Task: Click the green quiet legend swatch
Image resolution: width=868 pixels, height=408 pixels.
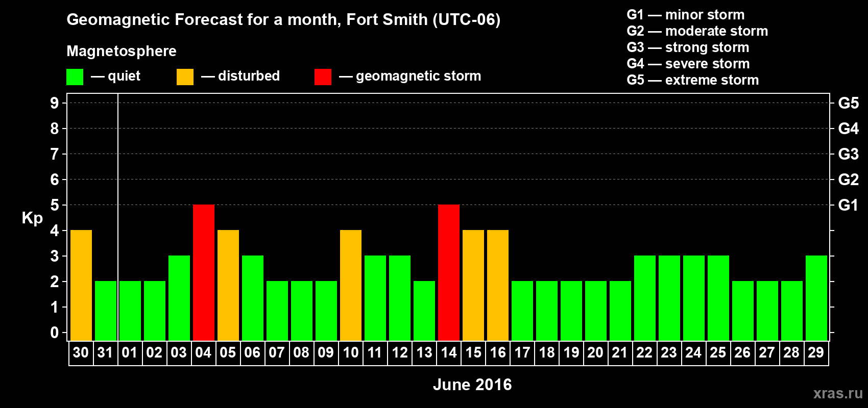Action: click(75, 77)
